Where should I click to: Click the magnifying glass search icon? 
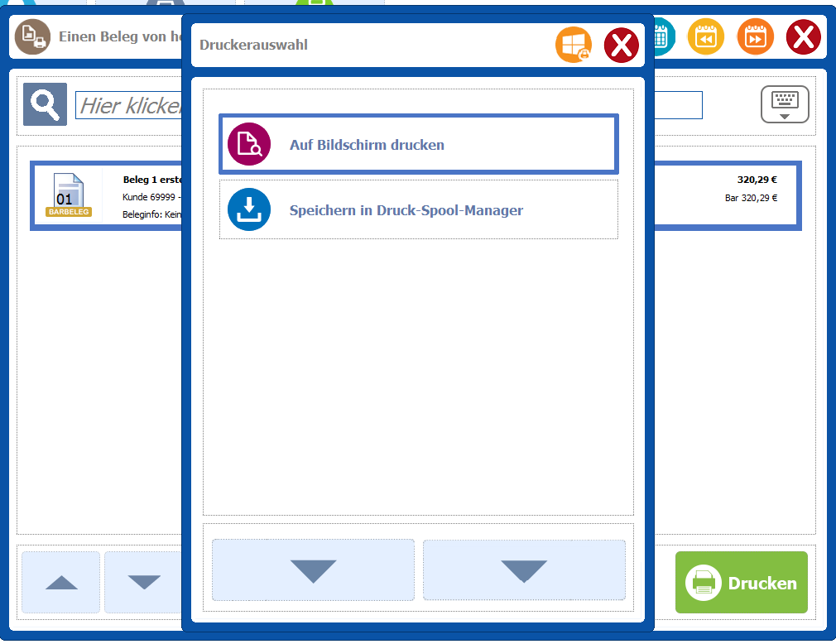(45, 104)
